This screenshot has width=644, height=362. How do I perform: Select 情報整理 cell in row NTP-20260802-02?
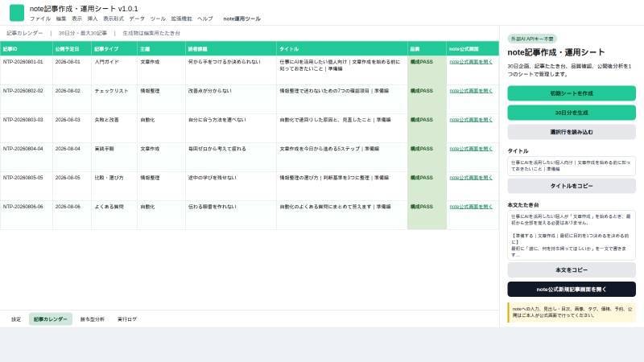click(161, 99)
